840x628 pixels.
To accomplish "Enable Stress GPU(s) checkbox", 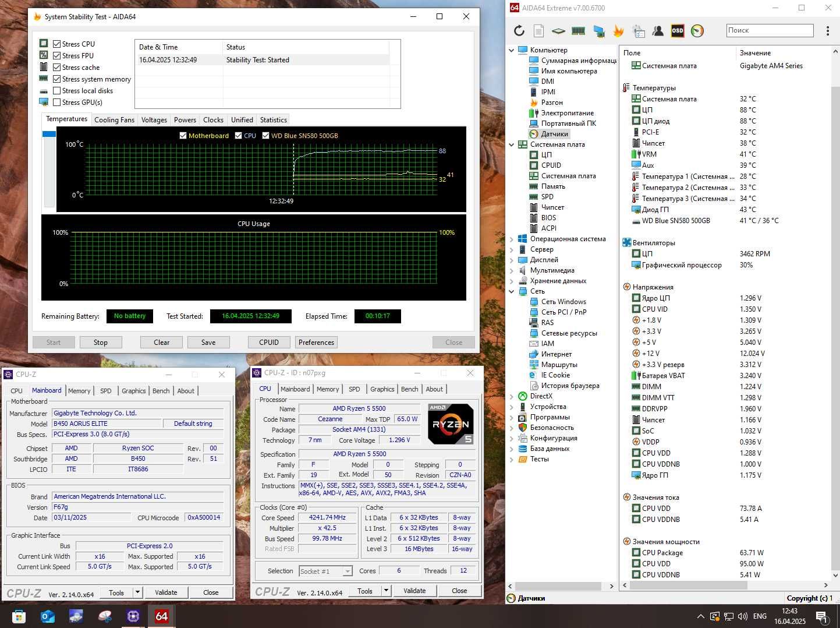I will tap(56, 103).
